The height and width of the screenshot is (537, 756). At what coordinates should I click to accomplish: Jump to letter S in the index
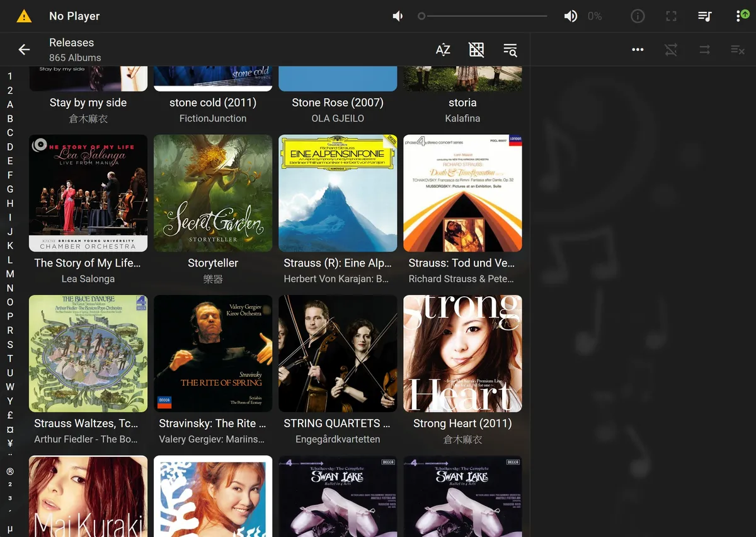coord(10,345)
